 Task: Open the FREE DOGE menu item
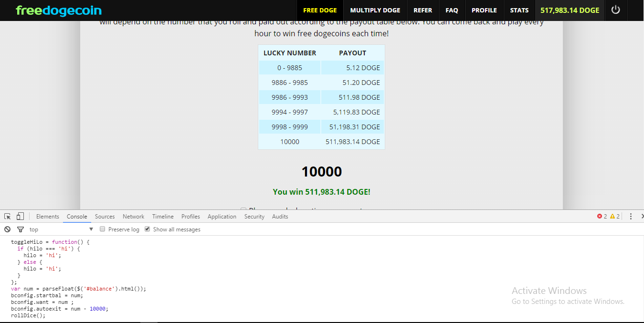pos(320,10)
